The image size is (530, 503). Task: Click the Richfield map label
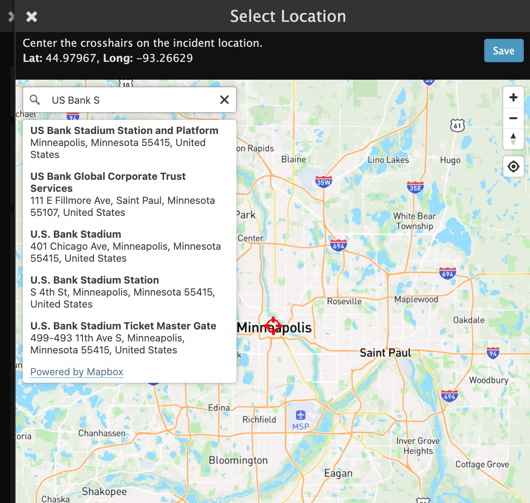[259, 420]
